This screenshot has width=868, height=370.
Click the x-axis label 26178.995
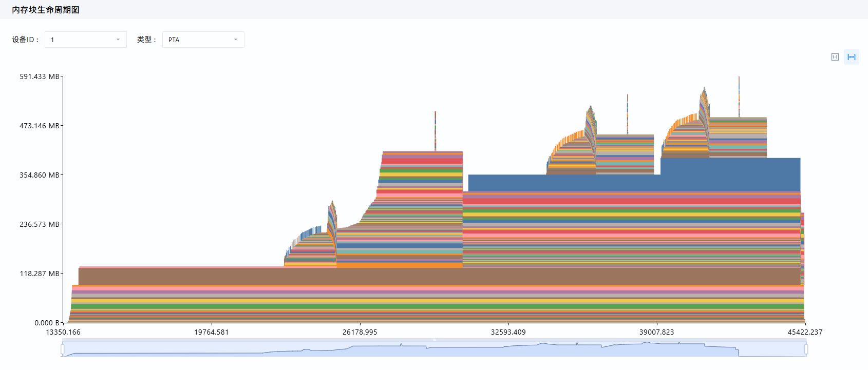coord(360,332)
